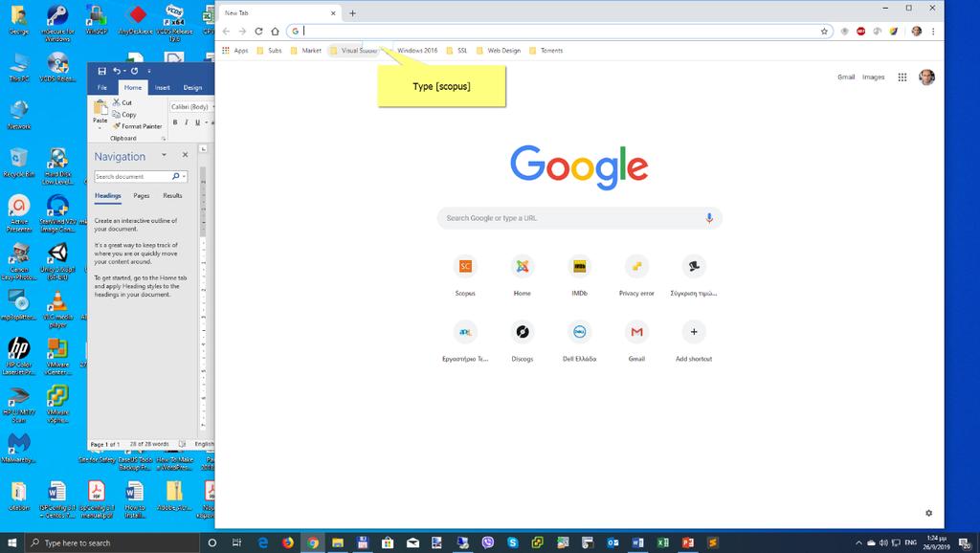This screenshot has width=980, height=553.
Task: Toggle Underline formatting in Word
Action: click(197, 122)
